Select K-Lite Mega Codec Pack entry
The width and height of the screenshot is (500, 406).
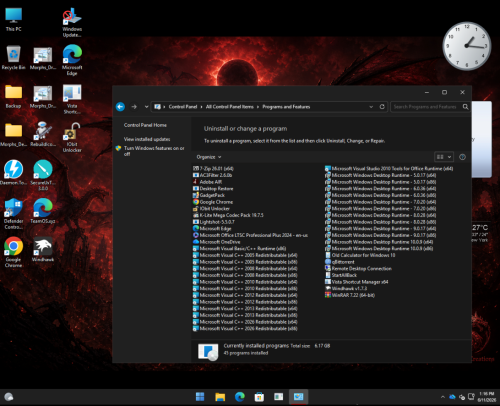pos(228,215)
